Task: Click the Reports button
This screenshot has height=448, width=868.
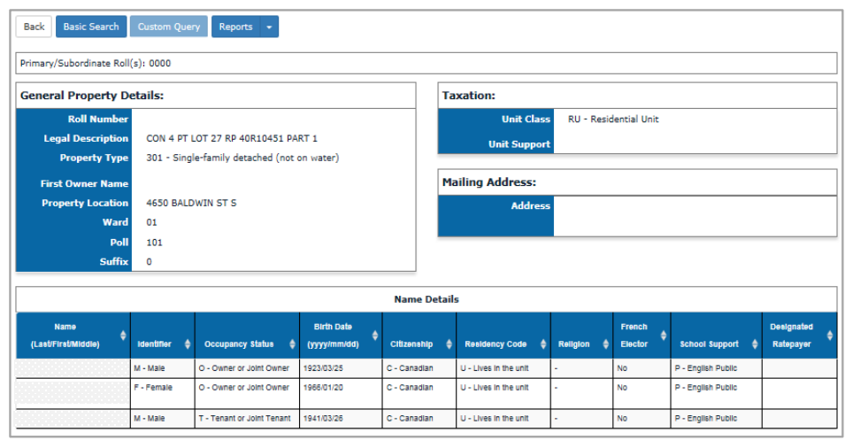Action: coord(236,27)
